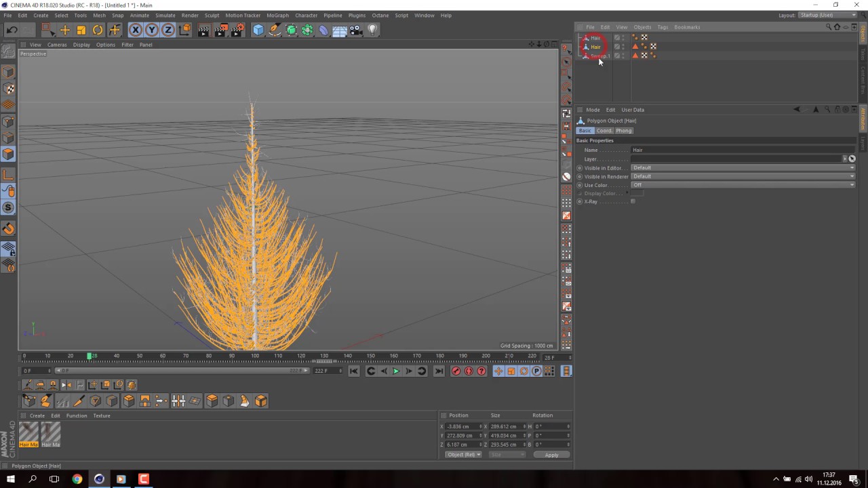Add a Light object
The height and width of the screenshot is (488, 868).
(x=372, y=30)
